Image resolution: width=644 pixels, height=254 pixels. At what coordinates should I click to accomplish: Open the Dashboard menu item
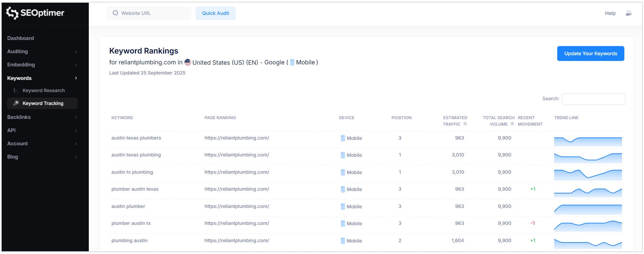tap(21, 38)
